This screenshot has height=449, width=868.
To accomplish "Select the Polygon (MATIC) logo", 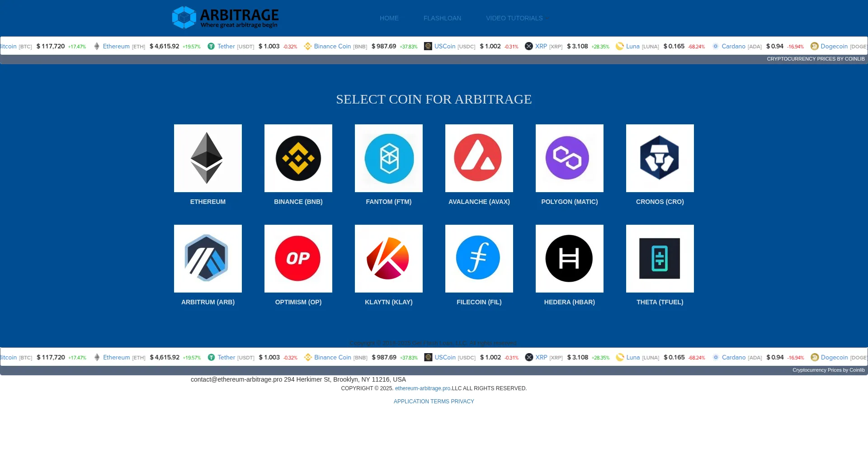I will (569, 158).
